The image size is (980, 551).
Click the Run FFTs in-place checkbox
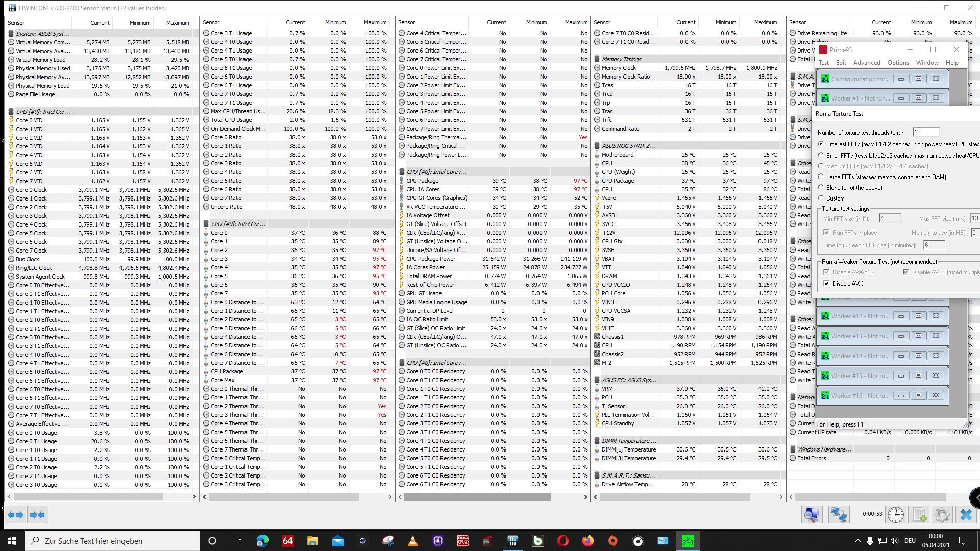826,233
